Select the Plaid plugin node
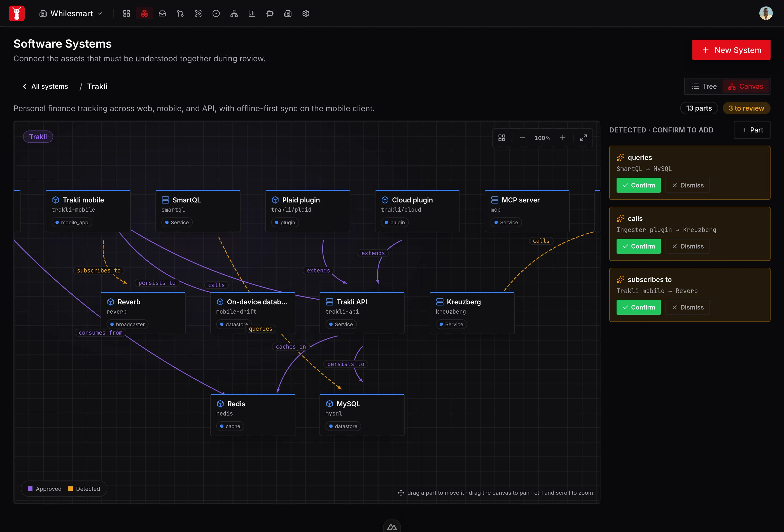This screenshot has width=784, height=532. (308, 211)
